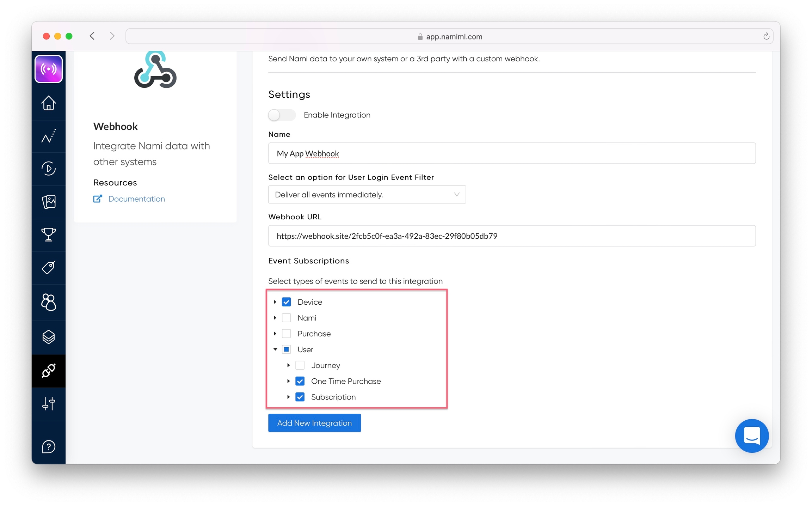This screenshot has height=506, width=812.
Task: Open the customers people sidebar icon
Action: pos(49,302)
